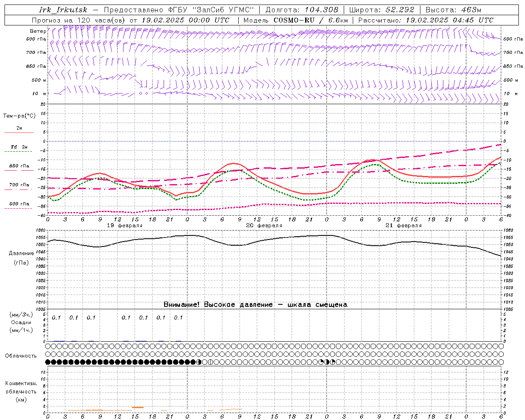The image size is (525, 420).
Task: Click the Облачность cloudiness label
Action: tap(21, 356)
